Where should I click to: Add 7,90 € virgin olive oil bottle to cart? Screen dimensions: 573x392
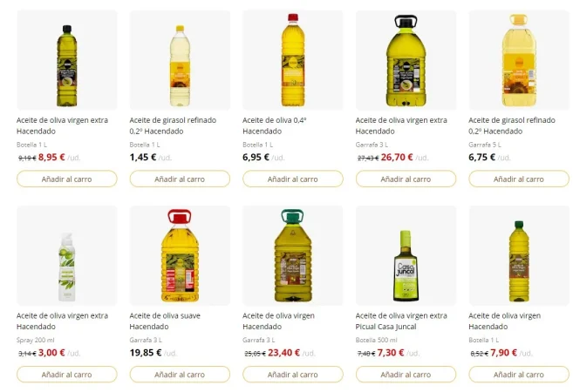coord(518,375)
